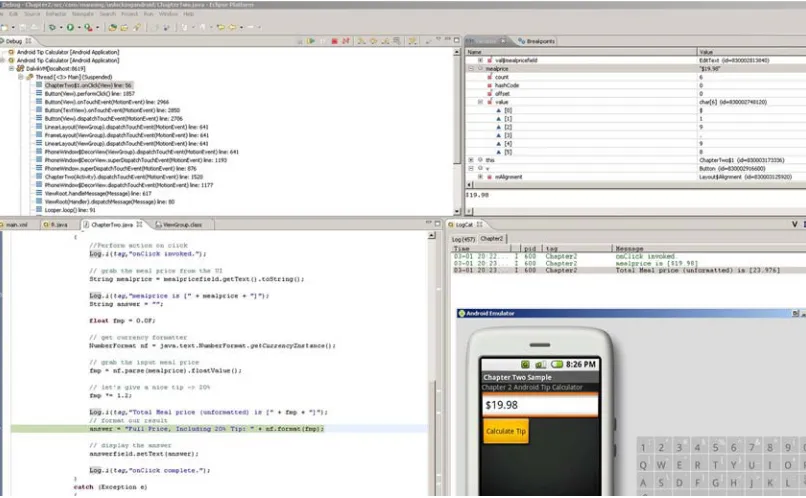The image size is (806, 498).
Task: Expand the 'this' variable node
Action: 471,160
